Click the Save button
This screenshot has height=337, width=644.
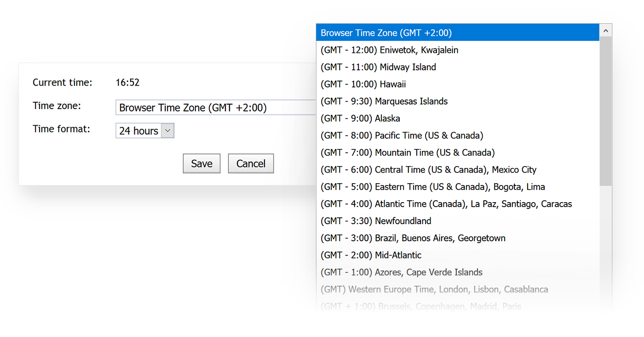point(201,163)
